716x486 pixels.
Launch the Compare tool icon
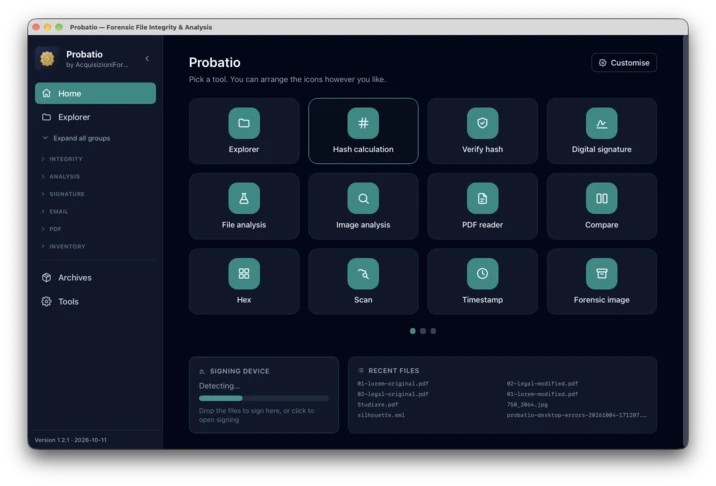601,198
